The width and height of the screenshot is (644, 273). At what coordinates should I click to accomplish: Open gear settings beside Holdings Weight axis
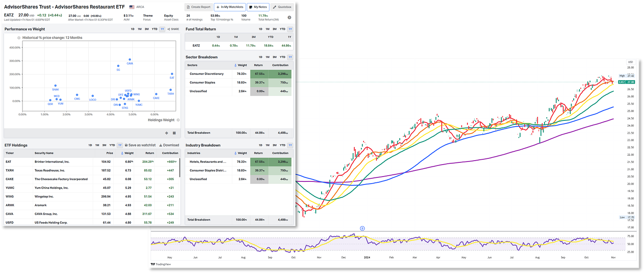pos(178,120)
